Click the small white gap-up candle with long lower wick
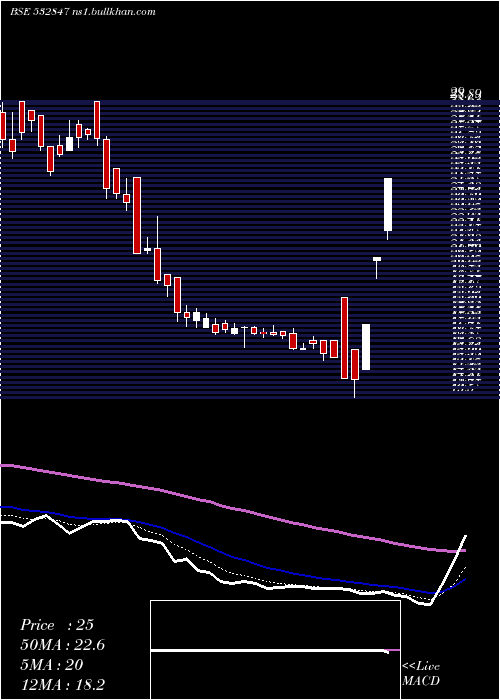Viewport: 500px width, 700px height. coord(377,267)
